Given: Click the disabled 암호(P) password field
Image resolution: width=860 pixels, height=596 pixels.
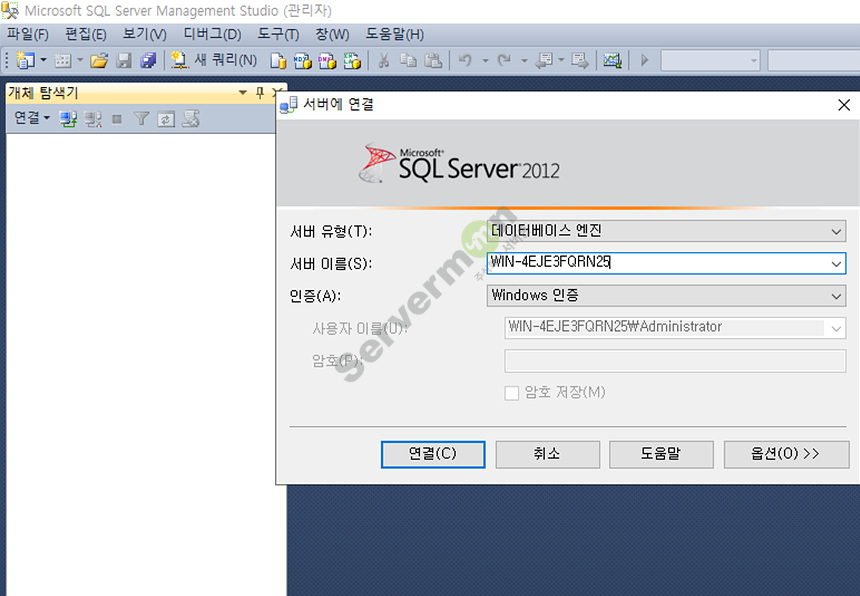Looking at the screenshot, I should [675, 361].
